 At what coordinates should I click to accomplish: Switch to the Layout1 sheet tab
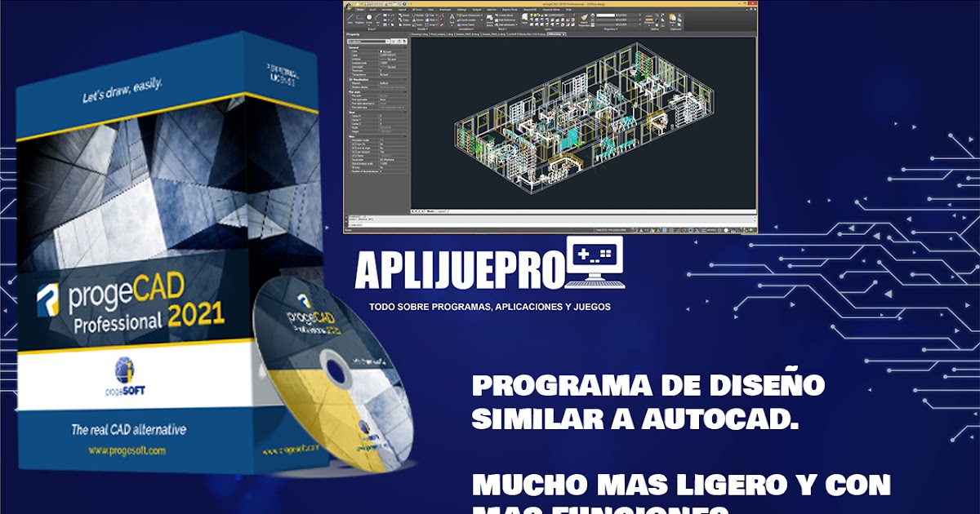pyautogui.click(x=442, y=211)
